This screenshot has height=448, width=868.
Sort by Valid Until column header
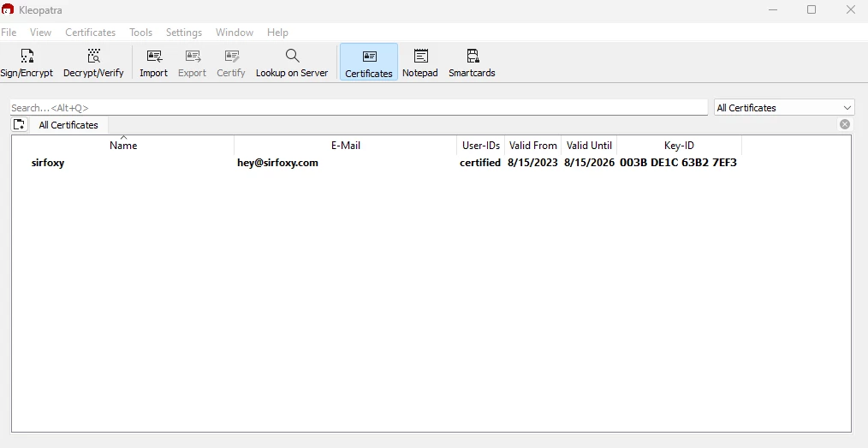pyautogui.click(x=589, y=146)
